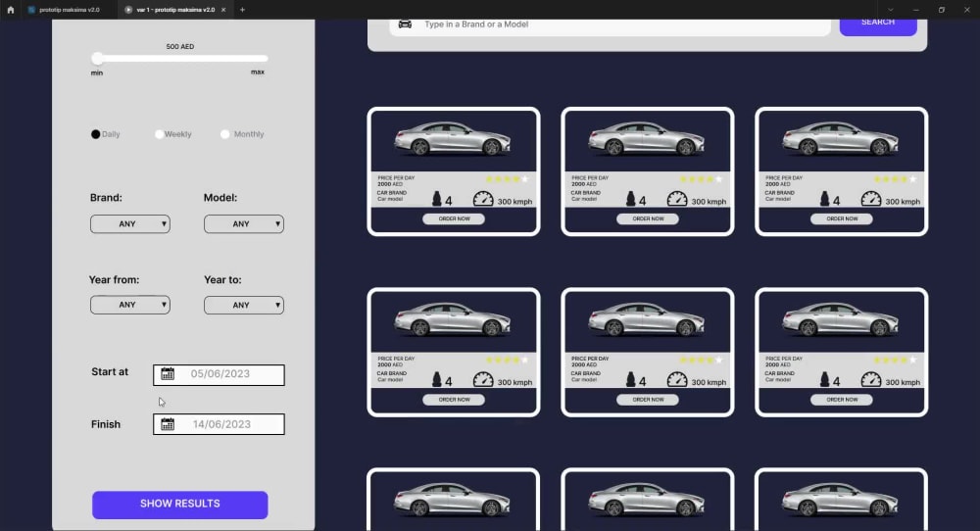The image size is (980, 531).
Task: Click the SEARCH button
Action: [x=878, y=26]
